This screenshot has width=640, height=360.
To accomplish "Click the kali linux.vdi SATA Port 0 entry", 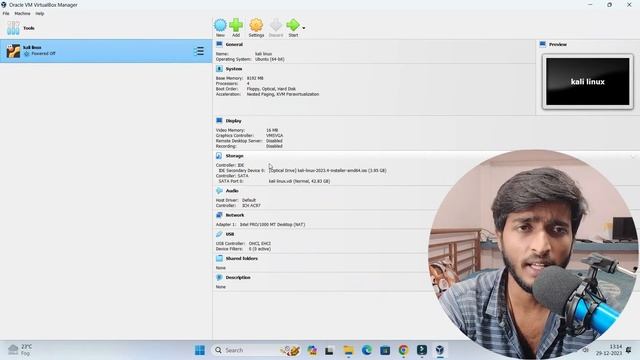I will pyautogui.click(x=299, y=181).
